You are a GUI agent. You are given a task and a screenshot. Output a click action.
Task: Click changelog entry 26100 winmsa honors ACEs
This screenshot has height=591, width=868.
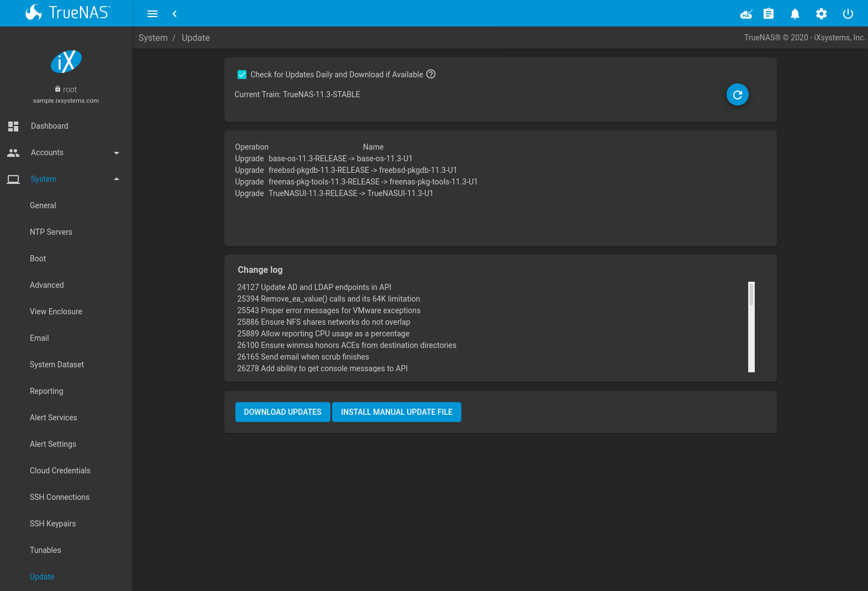tap(347, 345)
